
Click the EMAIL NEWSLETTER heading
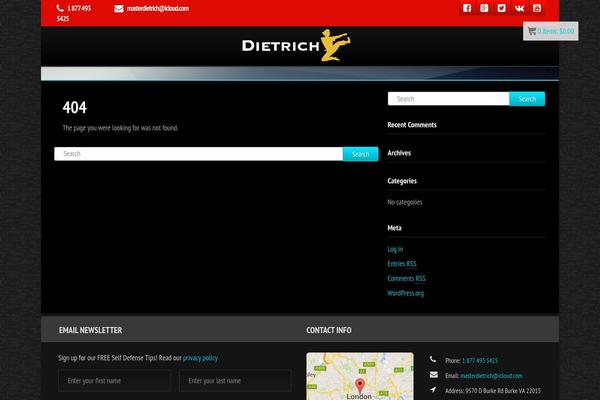click(90, 330)
